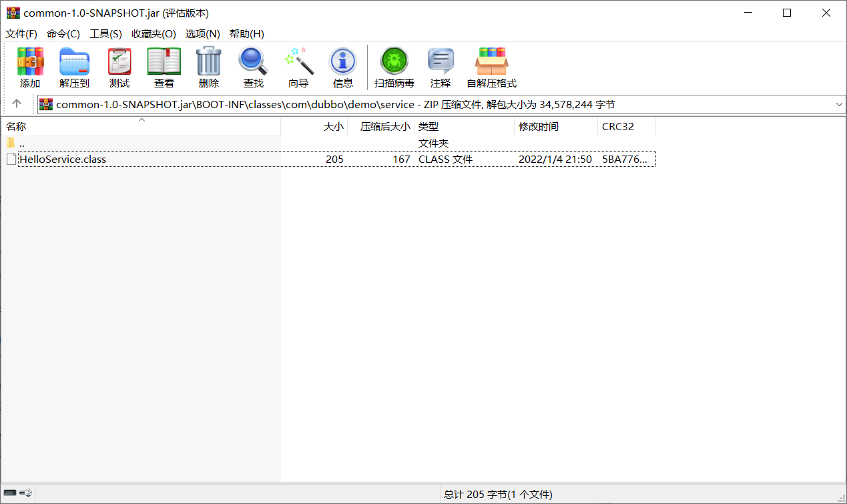This screenshot has height=504, width=847.
Task: Click the '..' parent directory row
Action: (328, 143)
